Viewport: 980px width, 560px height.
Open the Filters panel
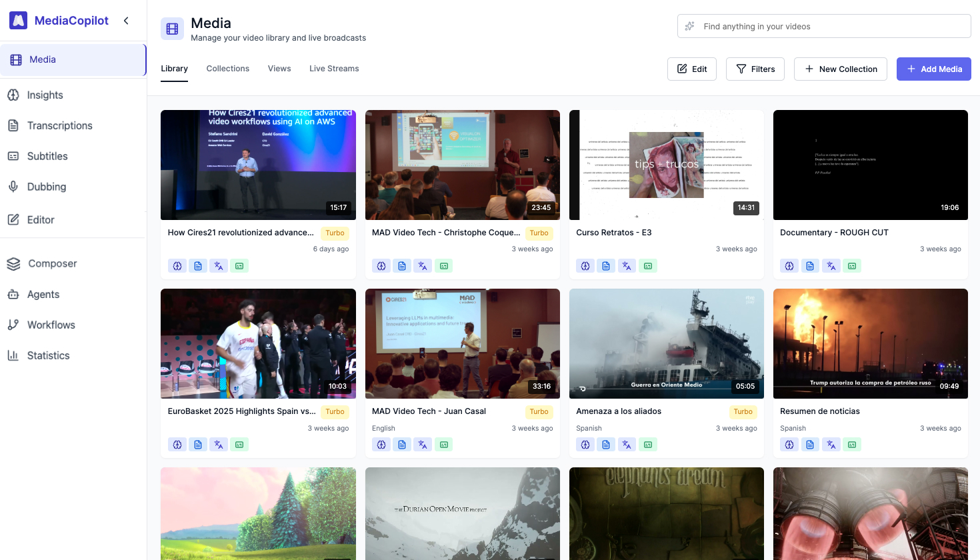point(755,69)
